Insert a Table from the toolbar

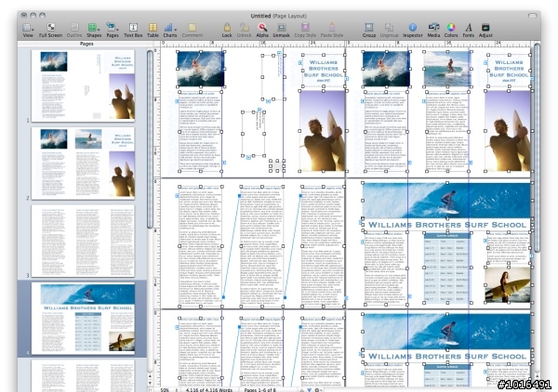pyautogui.click(x=153, y=30)
